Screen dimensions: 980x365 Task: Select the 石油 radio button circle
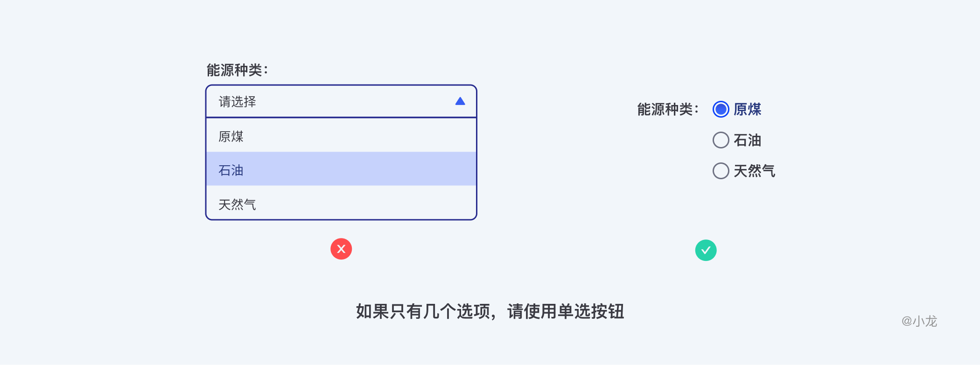coord(721,140)
